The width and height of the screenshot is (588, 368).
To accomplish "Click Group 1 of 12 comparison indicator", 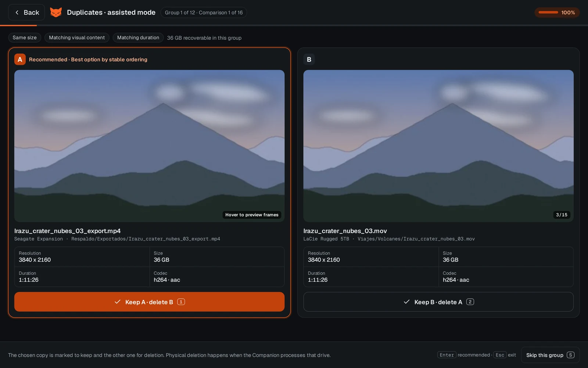I will point(204,13).
